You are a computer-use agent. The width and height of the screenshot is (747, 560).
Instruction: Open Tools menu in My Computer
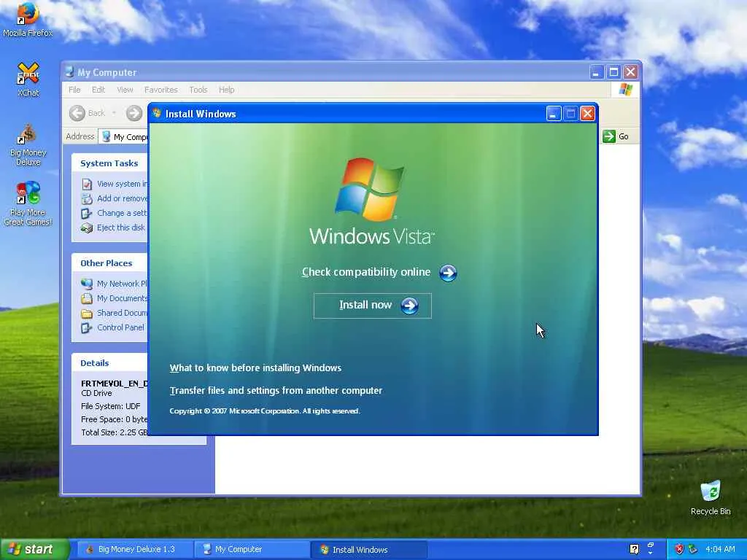(x=198, y=90)
